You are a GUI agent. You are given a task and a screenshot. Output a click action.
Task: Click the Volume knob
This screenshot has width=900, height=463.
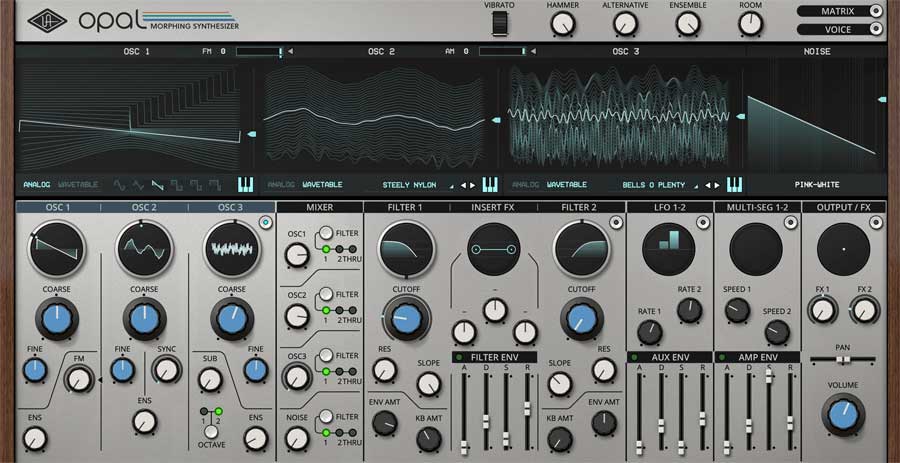pos(843,414)
